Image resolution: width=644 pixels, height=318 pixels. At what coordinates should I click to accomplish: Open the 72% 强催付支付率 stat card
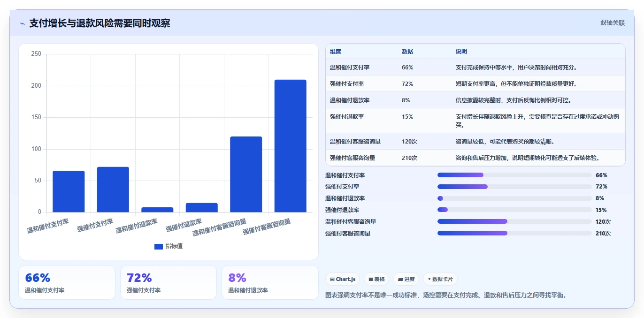[x=169, y=282]
